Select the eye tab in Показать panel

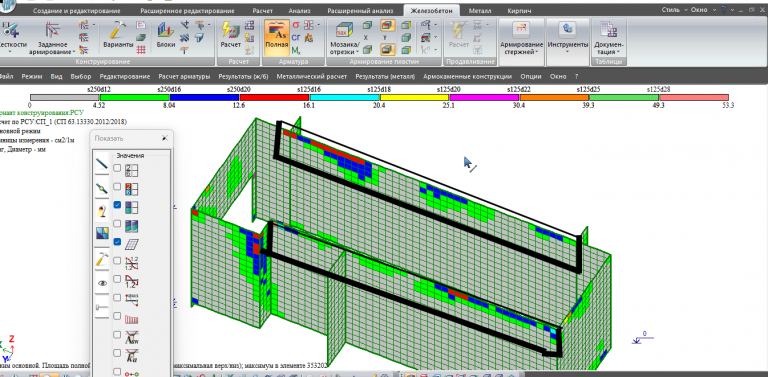102,283
